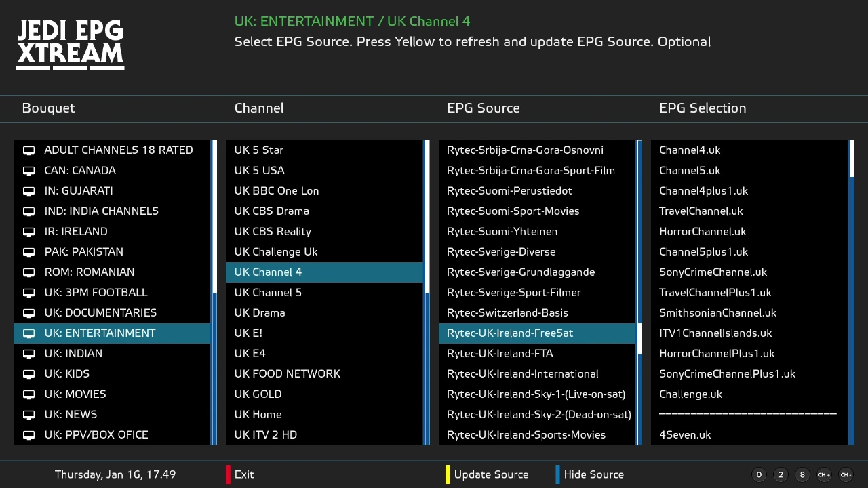Click the TV icon next to PAK: PAKISTAN

[28, 252]
